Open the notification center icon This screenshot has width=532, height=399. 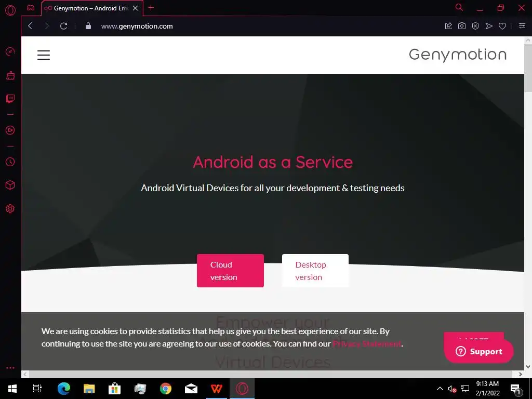click(x=515, y=389)
